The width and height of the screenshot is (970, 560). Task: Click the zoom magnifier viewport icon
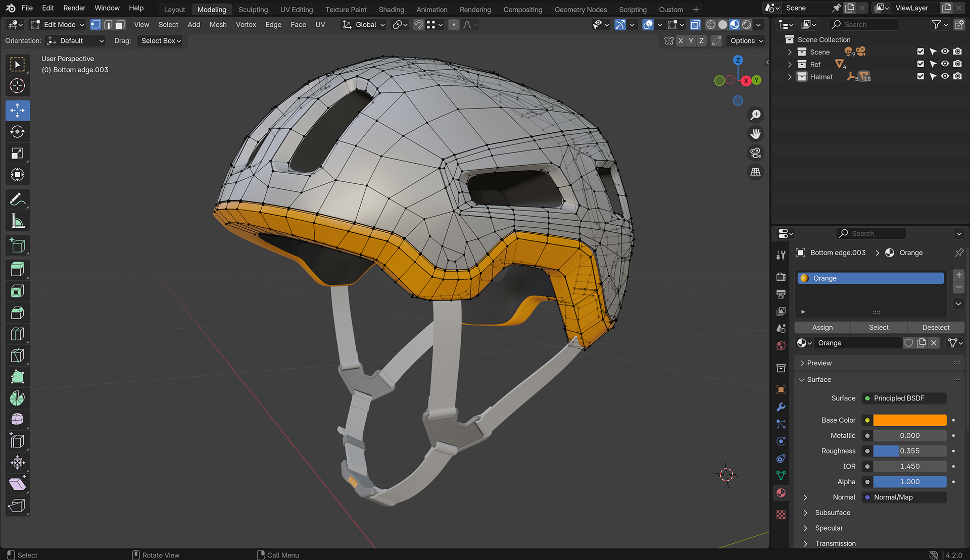(755, 115)
